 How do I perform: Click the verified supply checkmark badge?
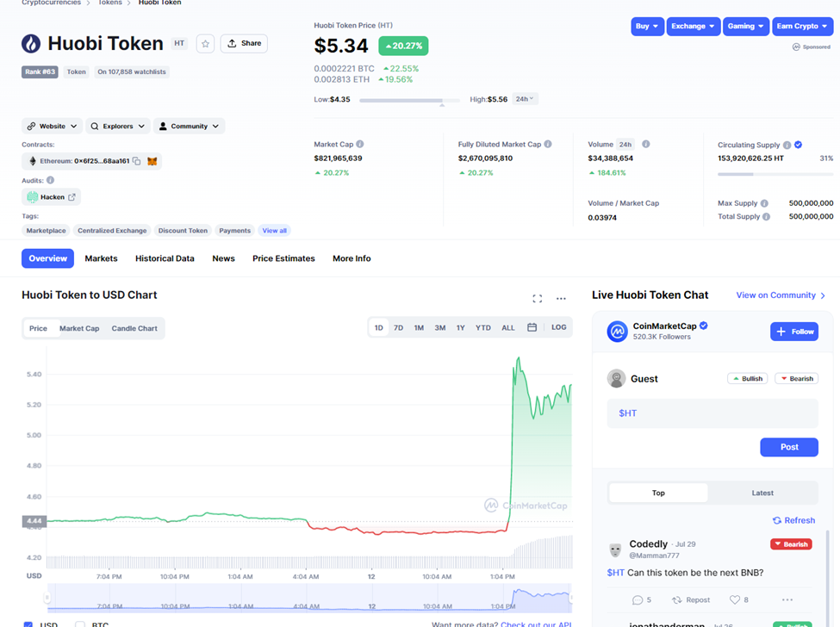coord(798,145)
